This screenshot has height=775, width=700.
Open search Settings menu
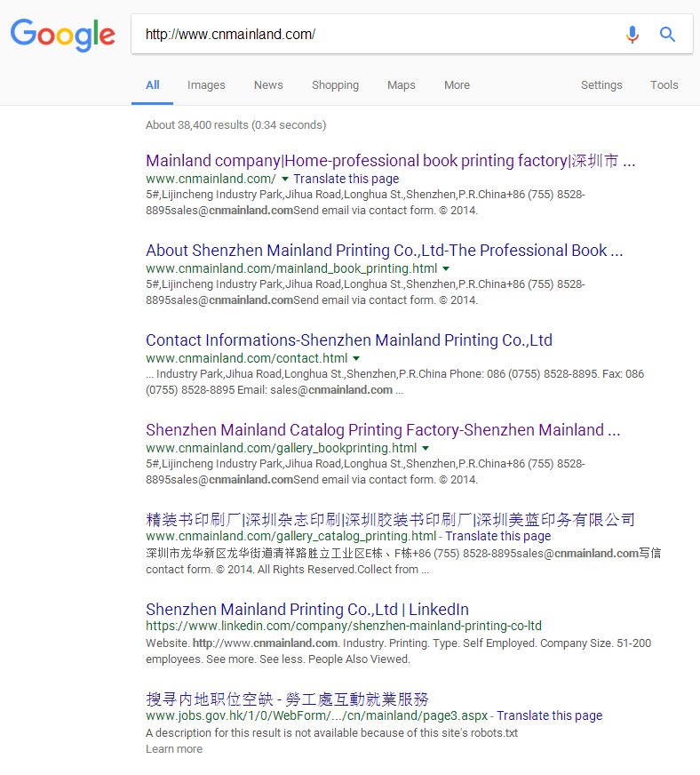tap(601, 85)
